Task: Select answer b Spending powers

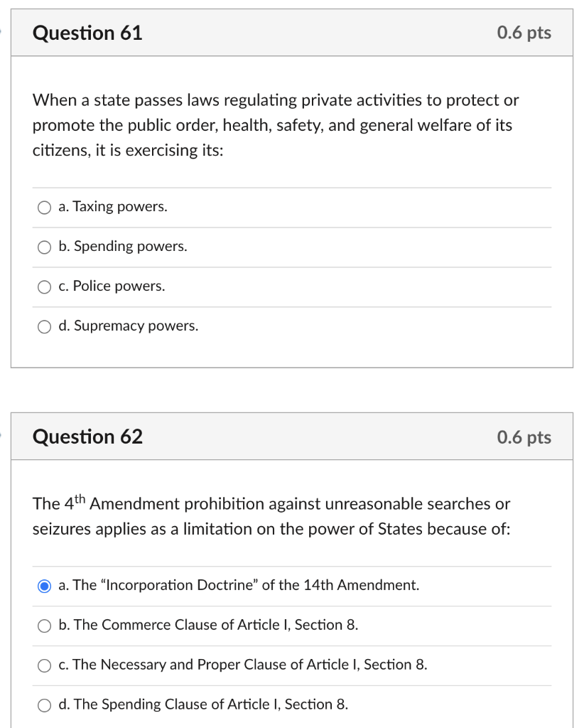Action: [44, 247]
